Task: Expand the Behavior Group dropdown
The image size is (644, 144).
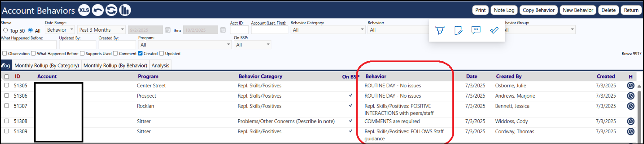Action: [x=540, y=30]
